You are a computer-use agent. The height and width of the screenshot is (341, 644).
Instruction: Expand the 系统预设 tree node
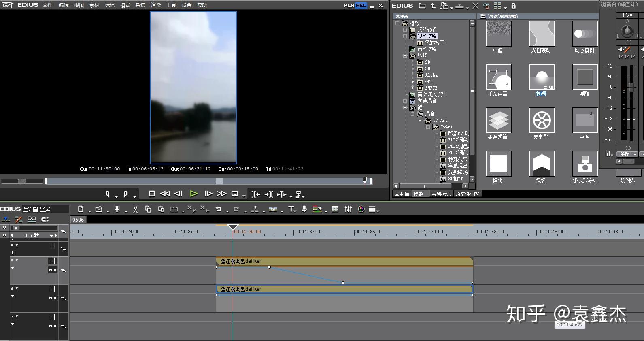[x=405, y=30]
